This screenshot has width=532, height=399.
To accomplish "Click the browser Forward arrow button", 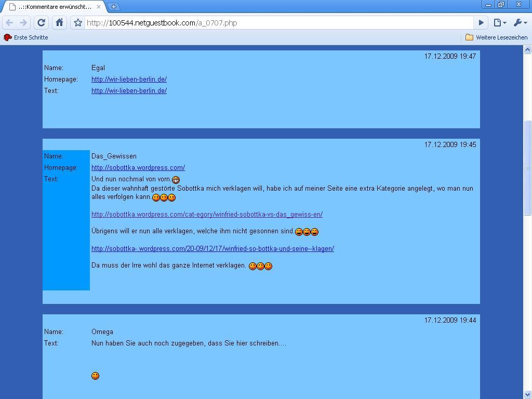I will point(23,23).
